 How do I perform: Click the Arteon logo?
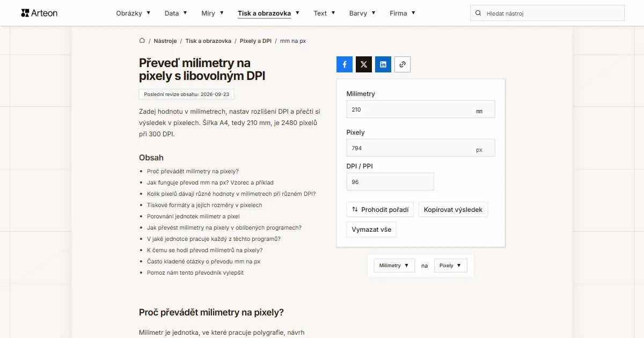tap(39, 13)
